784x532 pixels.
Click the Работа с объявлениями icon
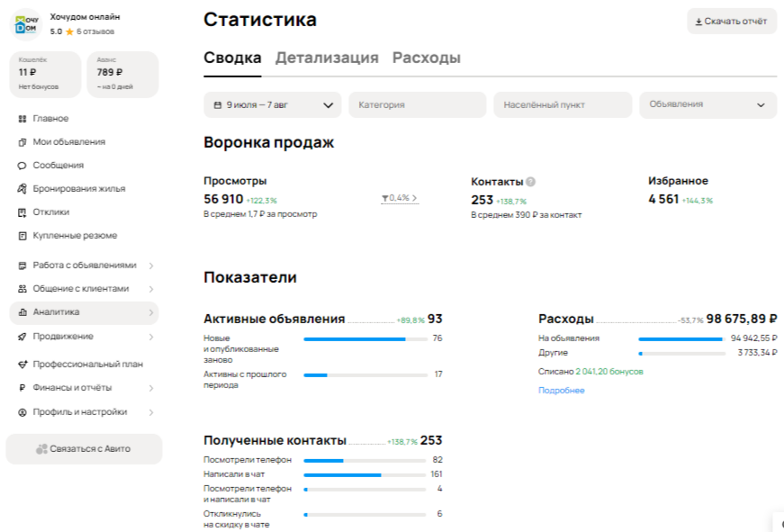(22, 266)
